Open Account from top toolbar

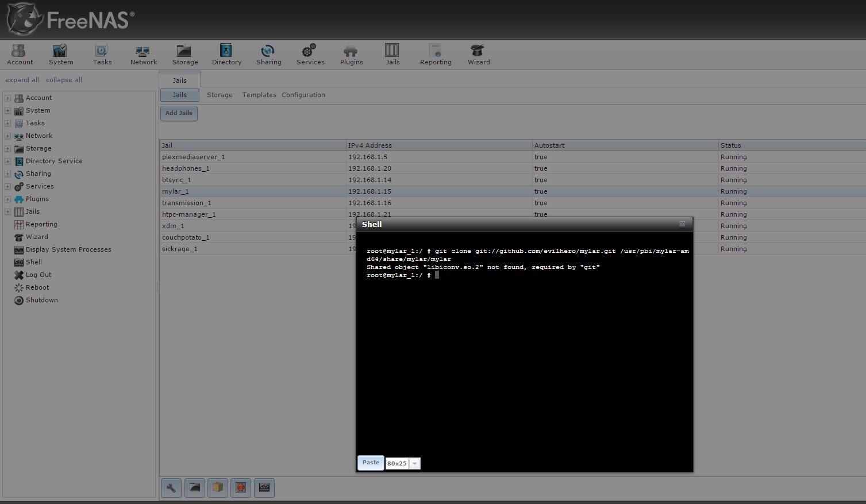(x=20, y=55)
